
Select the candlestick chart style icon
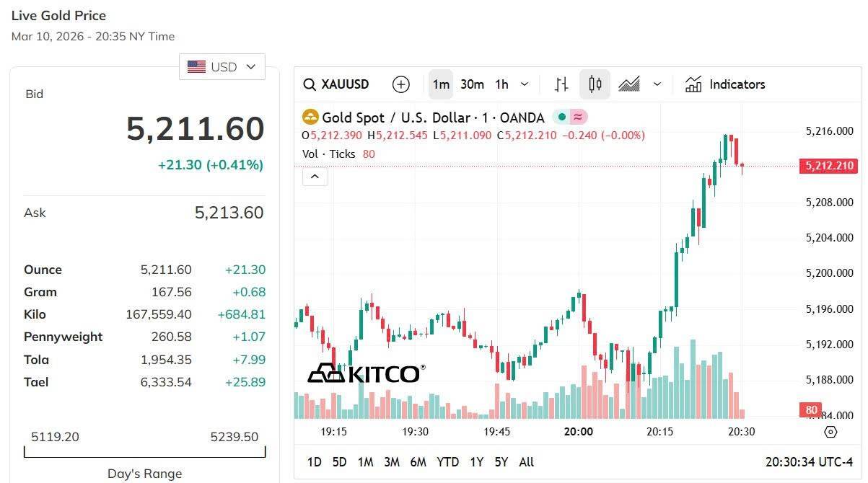(595, 84)
